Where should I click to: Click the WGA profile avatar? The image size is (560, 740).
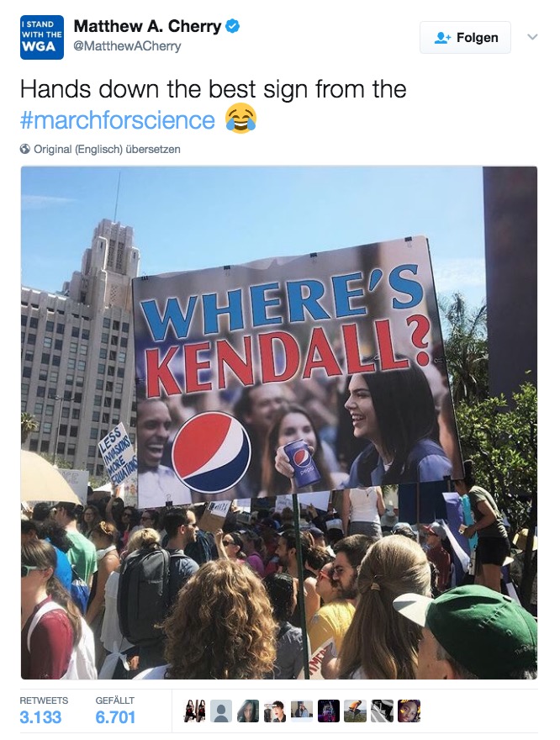(x=42, y=38)
